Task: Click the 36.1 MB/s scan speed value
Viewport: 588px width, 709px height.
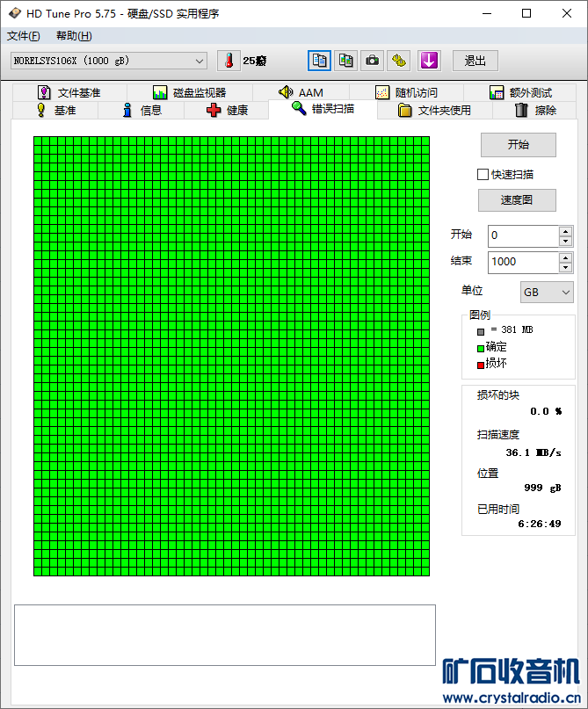Action: pyautogui.click(x=534, y=452)
